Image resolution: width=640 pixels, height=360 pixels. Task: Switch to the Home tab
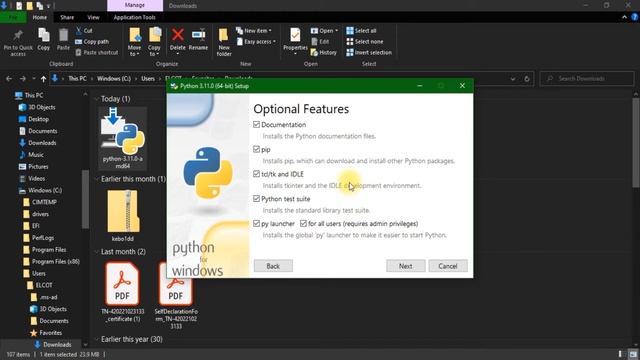[40, 18]
